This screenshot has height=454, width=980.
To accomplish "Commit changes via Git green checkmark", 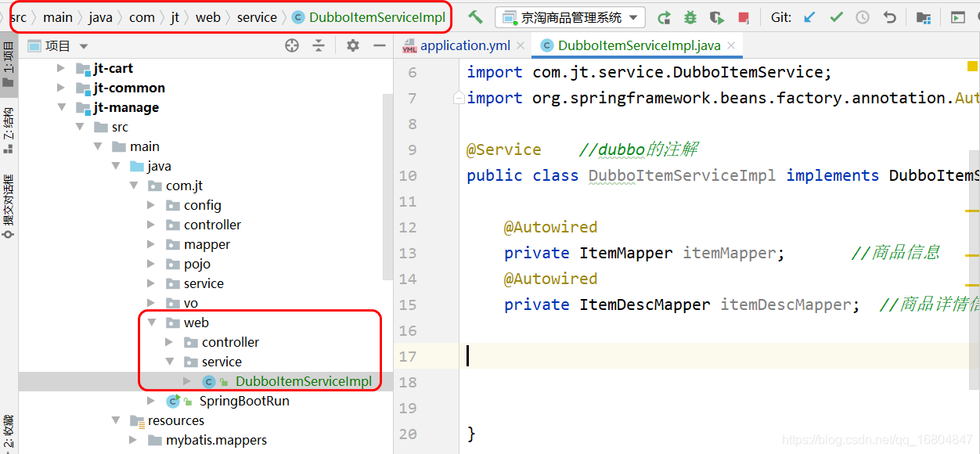I will 836,16.
